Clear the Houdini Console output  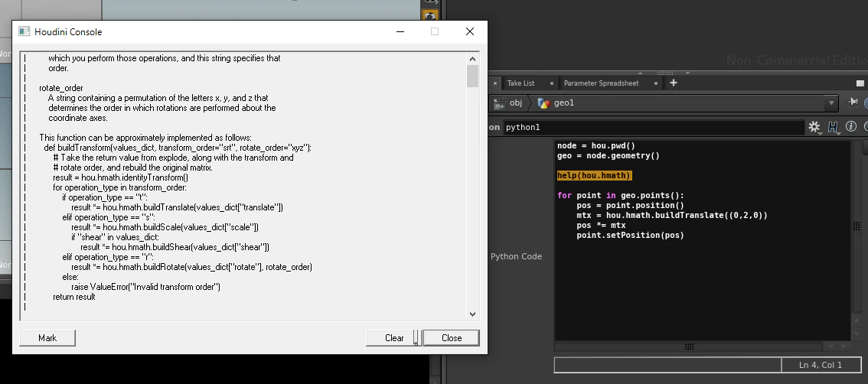click(394, 337)
